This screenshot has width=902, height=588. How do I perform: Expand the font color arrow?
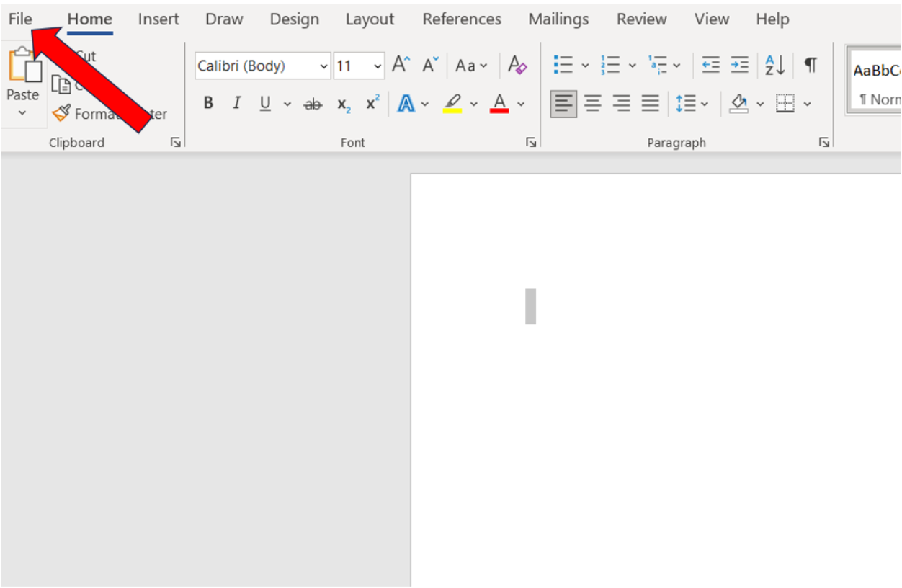coord(521,104)
